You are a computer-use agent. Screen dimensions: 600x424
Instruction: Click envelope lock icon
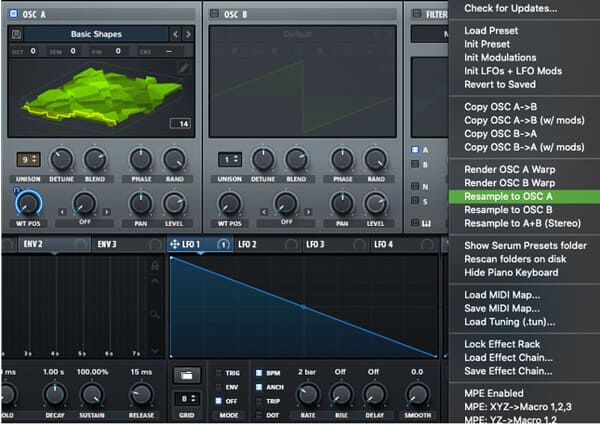(x=155, y=265)
